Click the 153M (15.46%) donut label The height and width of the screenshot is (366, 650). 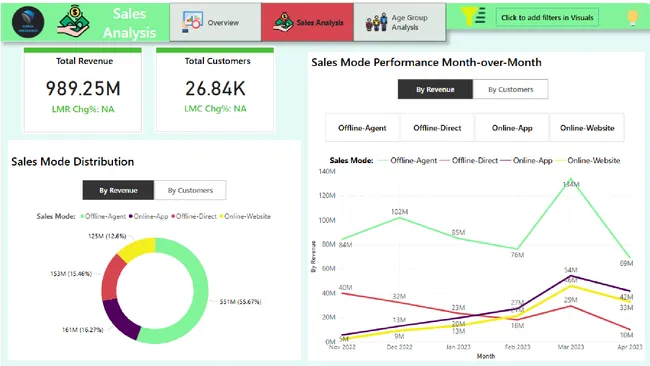coord(71,274)
